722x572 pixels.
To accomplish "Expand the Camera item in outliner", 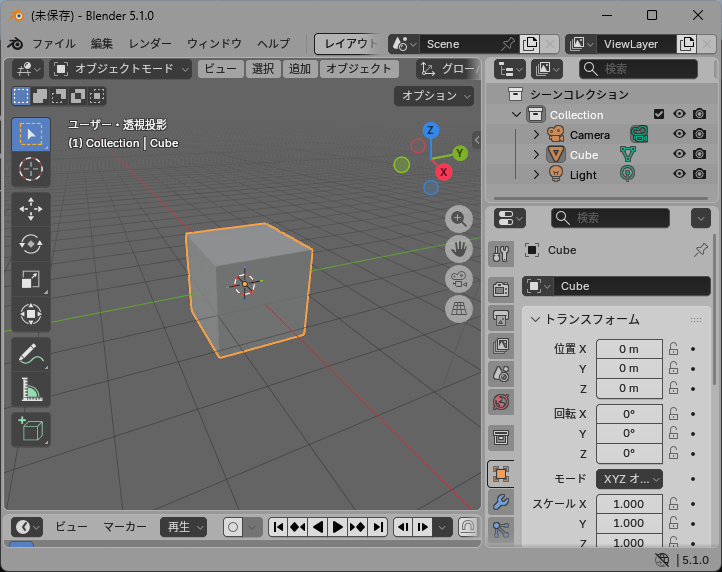I will click(x=535, y=135).
